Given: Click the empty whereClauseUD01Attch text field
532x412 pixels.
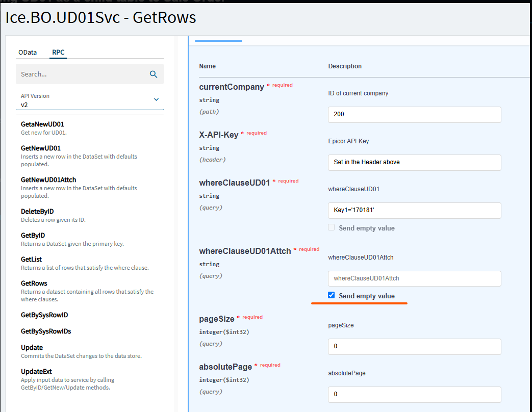Looking at the screenshot, I should (x=414, y=278).
